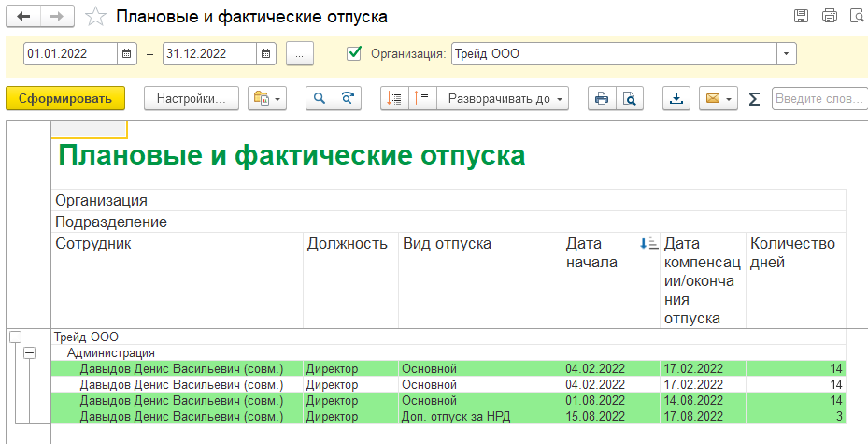
Task: Add report to favorites with star icon
Action: [94, 17]
